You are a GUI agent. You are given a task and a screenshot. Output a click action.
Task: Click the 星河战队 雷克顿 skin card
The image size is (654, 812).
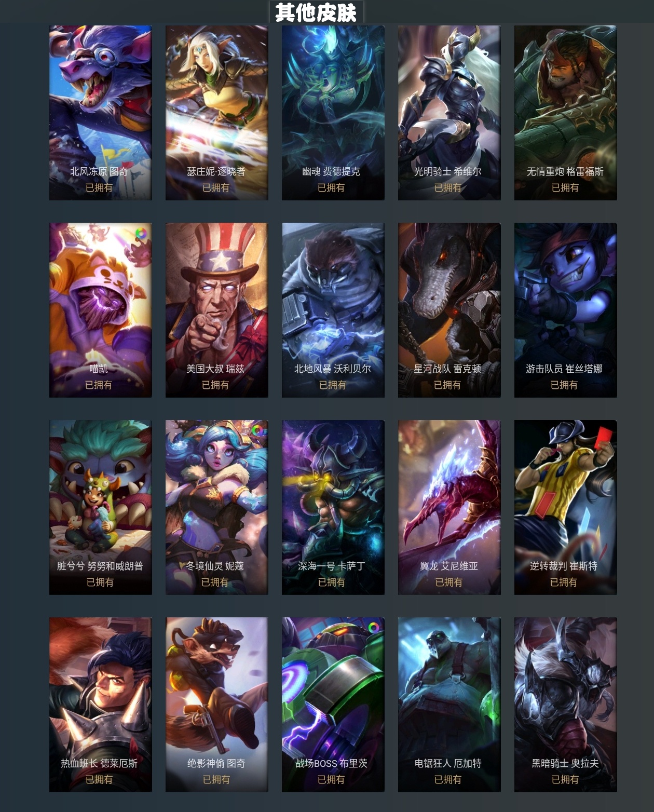pos(449,310)
